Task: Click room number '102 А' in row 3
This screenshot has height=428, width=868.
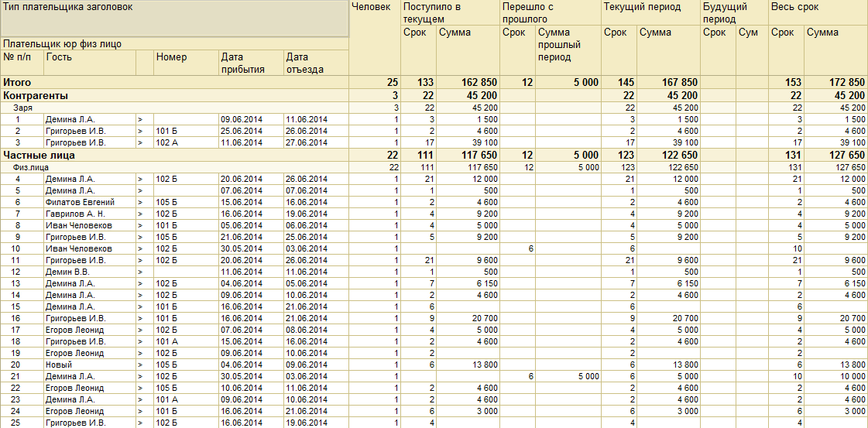Action: (x=185, y=142)
